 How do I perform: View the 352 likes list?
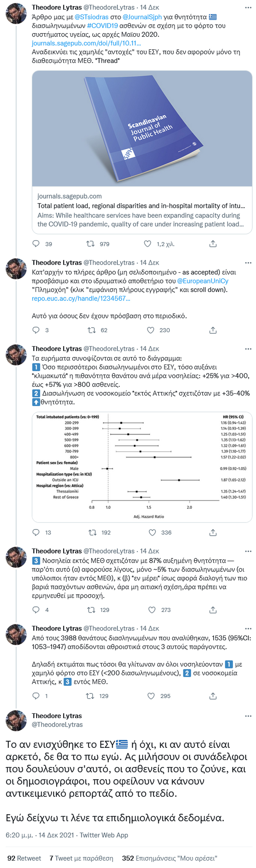[x=169, y=858]
